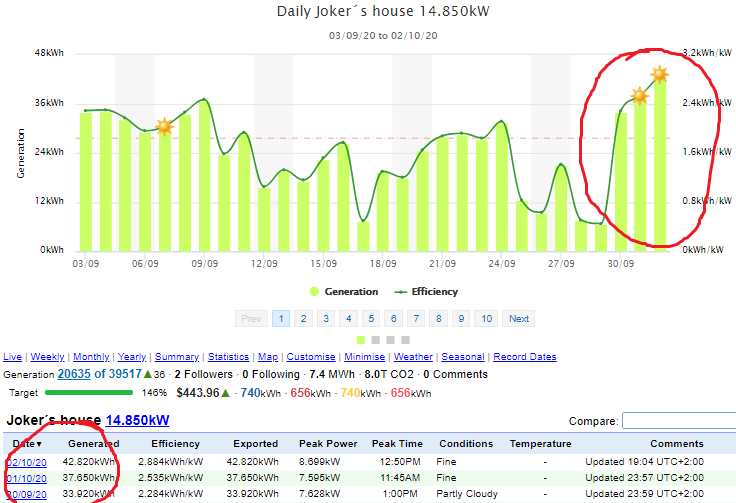Open the 14.850kW system size link
The width and height of the screenshot is (736, 503).
coord(138,420)
